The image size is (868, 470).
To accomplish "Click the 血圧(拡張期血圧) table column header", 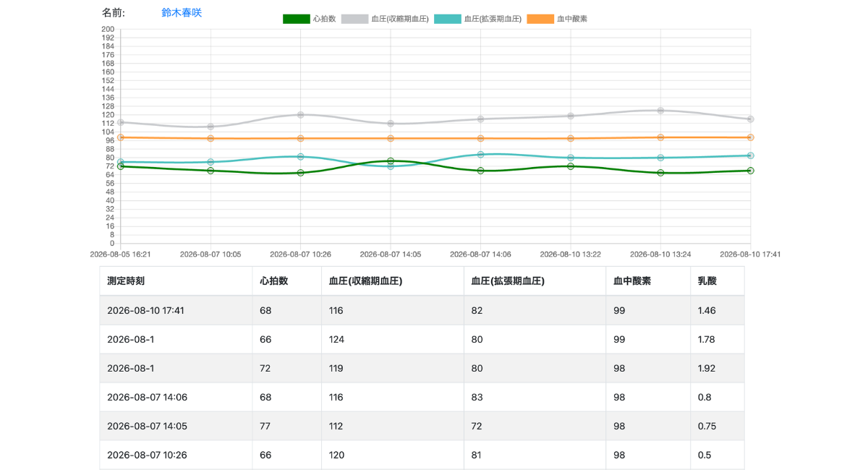I will click(535, 281).
